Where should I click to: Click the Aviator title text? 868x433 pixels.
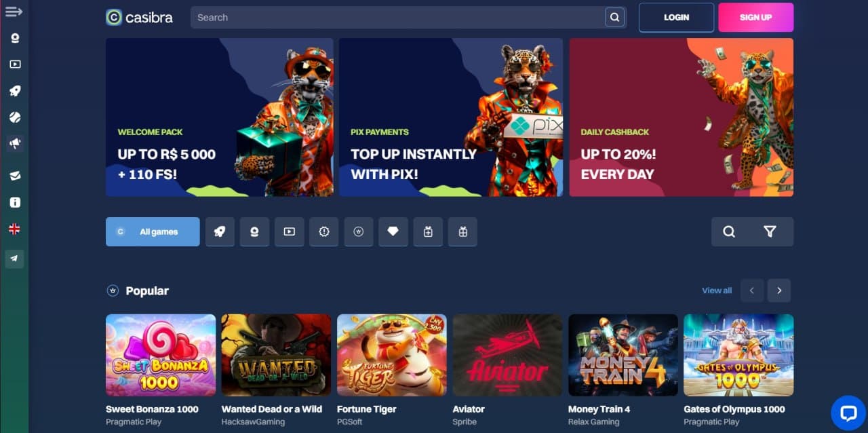[469, 409]
